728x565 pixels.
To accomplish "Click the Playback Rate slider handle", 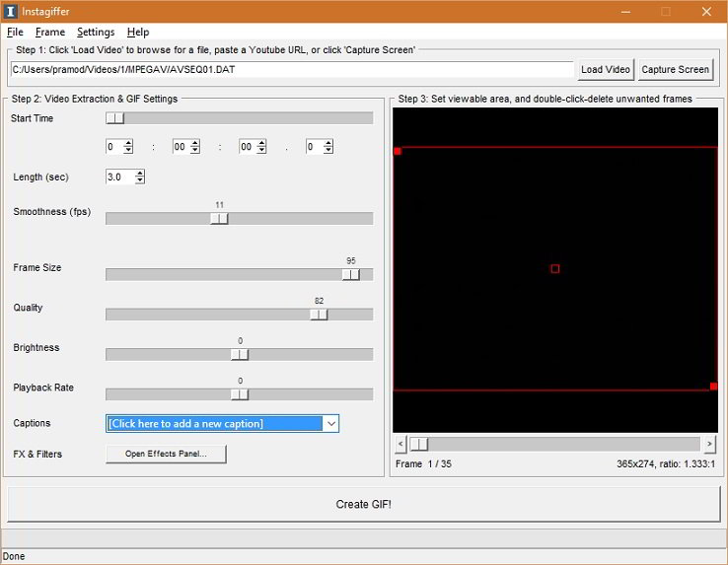I will point(240,394).
